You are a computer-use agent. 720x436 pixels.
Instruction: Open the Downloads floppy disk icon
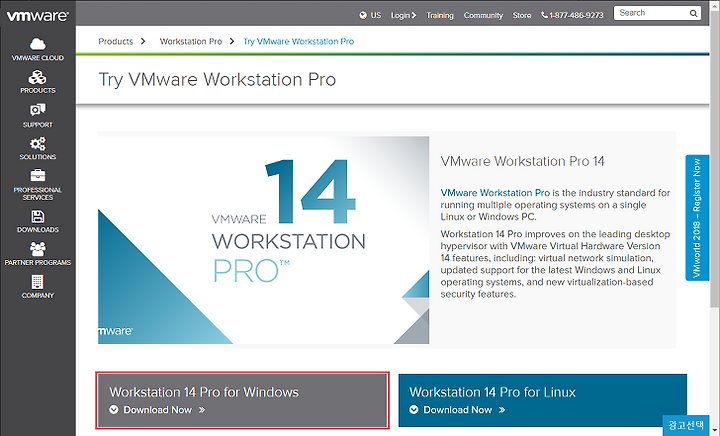point(38,217)
